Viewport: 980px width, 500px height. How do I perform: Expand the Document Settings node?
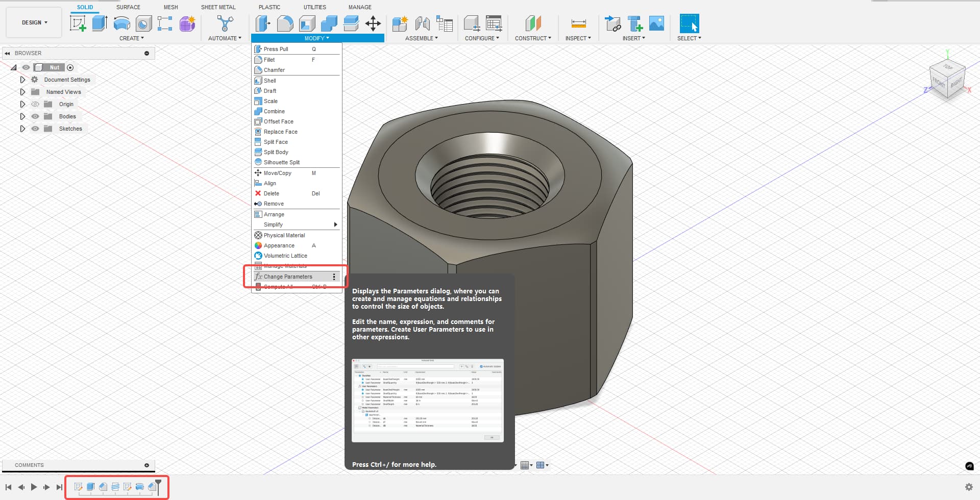point(22,80)
